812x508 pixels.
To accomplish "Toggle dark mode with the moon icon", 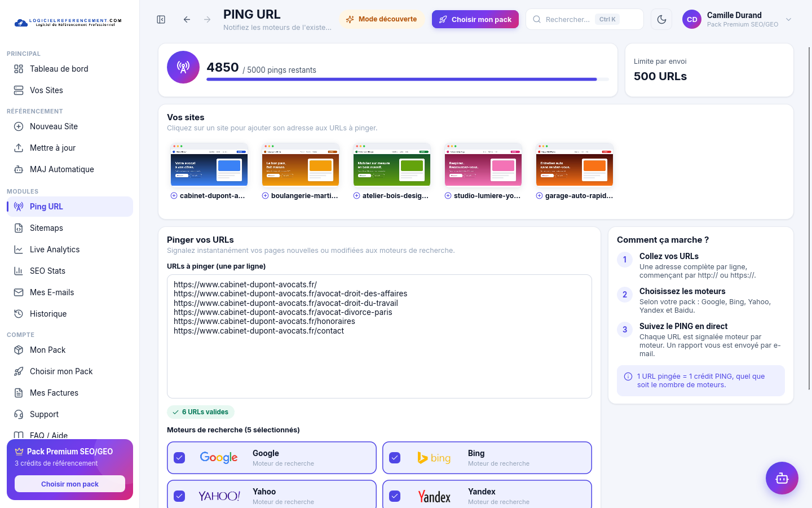I will (661, 19).
